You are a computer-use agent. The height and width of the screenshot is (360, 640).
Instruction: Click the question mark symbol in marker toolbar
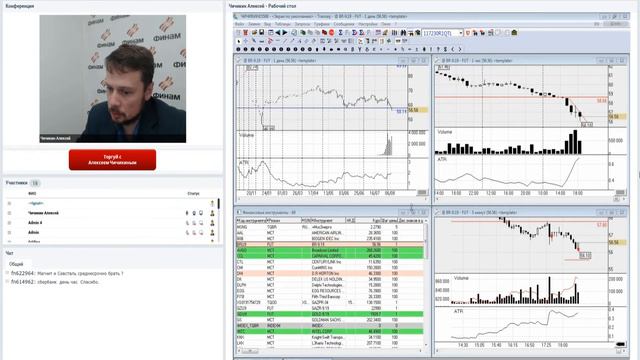coord(438,49)
